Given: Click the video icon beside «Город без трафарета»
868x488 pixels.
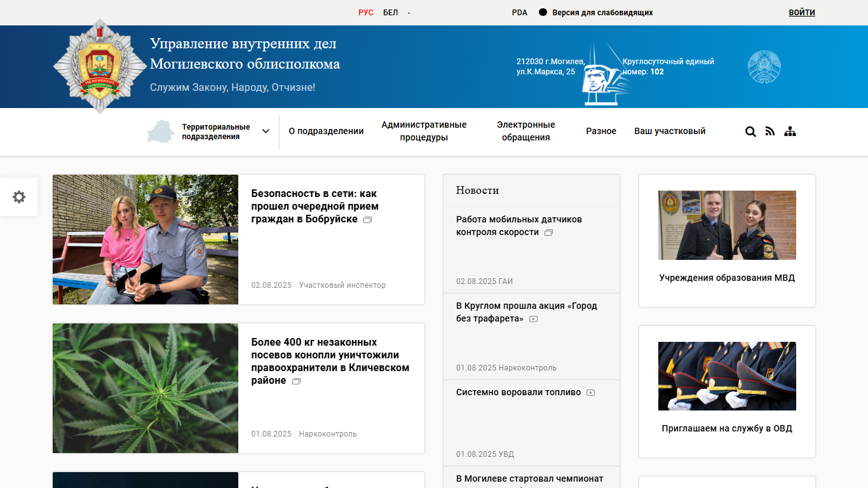Looking at the screenshot, I should (x=534, y=319).
